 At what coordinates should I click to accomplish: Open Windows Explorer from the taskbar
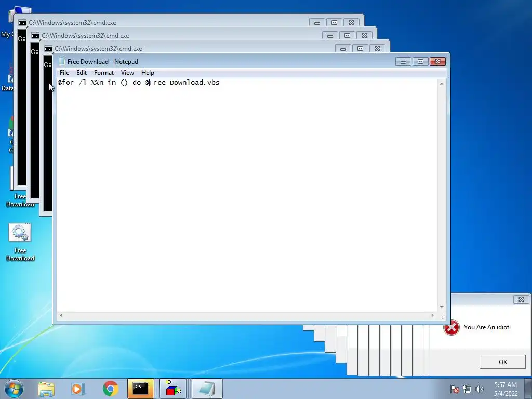tap(46, 389)
